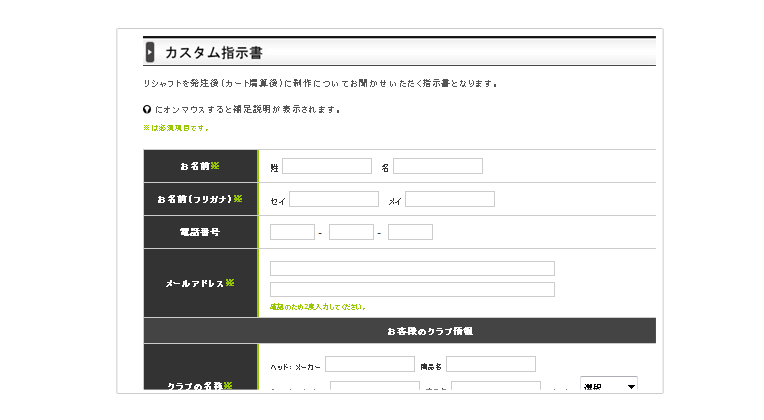This screenshot has width=764, height=420.
Task: Click the ヘッド:メーカー input field
Action: click(x=370, y=364)
